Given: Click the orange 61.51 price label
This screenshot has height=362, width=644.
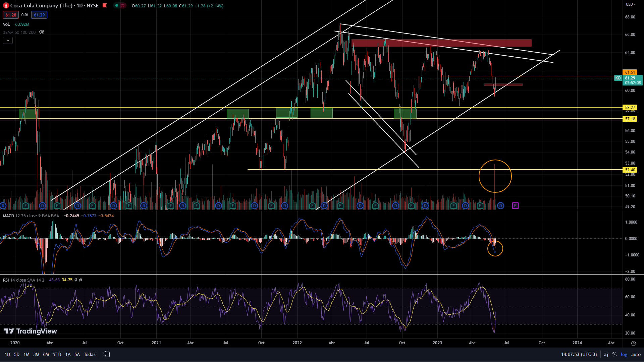Looking at the screenshot, I should 630,72.
